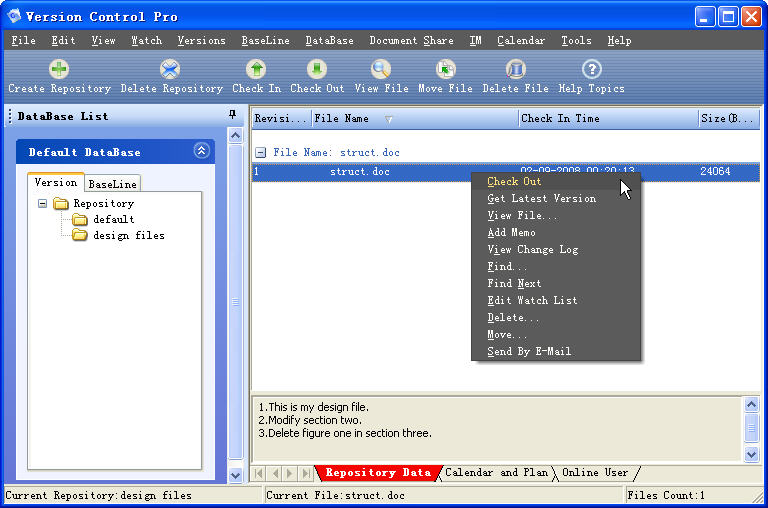This screenshot has height=508, width=768.
Task: Choose Edit Watch List in context menu
Action: pyautogui.click(x=556, y=300)
